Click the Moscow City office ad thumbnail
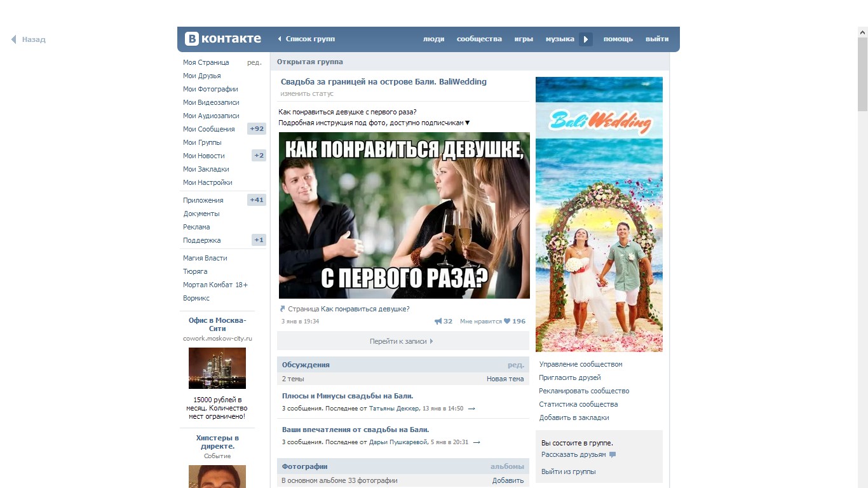The width and height of the screenshot is (868, 488). [x=217, y=368]
